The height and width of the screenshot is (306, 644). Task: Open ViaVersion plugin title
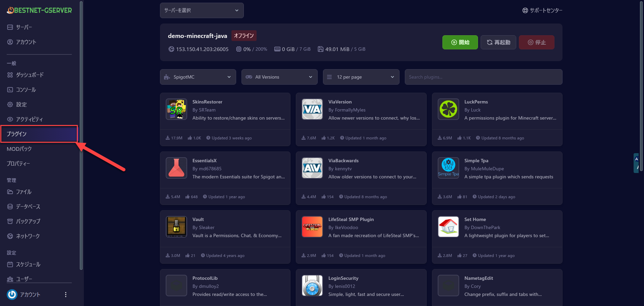pyautogui.click(x=340, y=102)
